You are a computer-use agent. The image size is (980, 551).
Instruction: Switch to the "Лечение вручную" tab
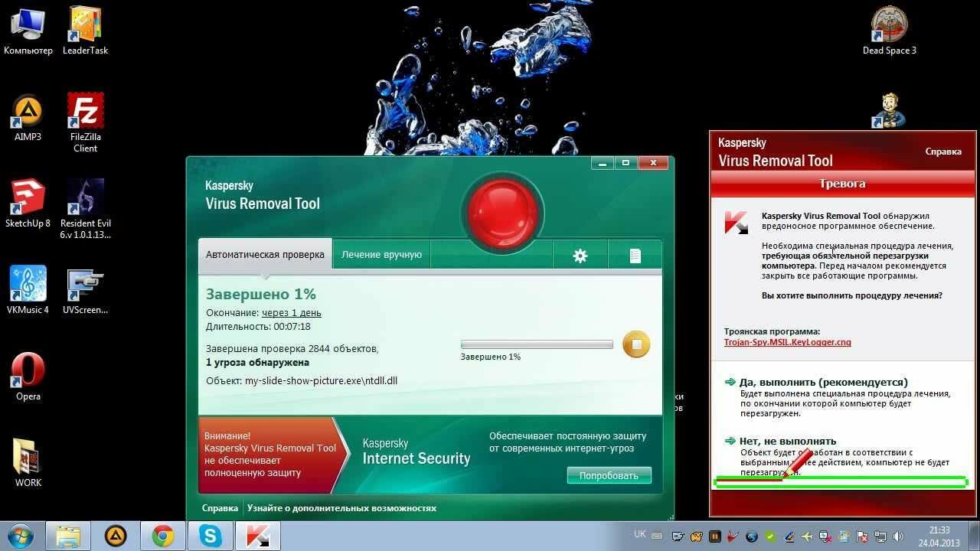pos(381,253)
